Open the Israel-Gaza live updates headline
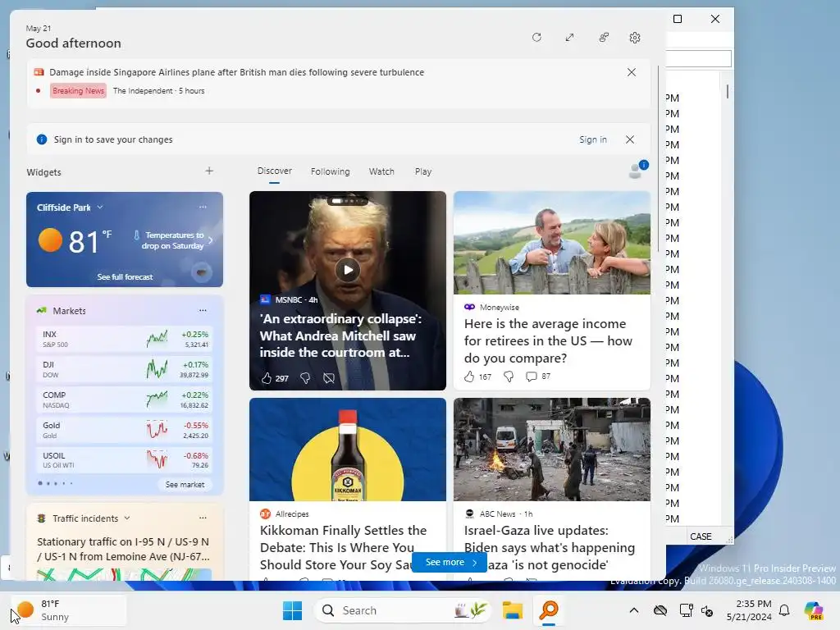Screen dimensions: 840x630 549,547
